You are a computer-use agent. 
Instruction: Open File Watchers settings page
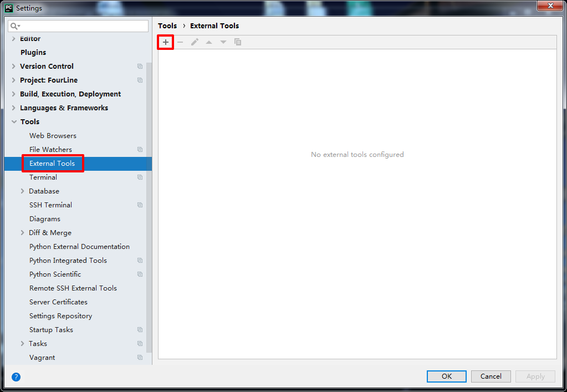coord(50,149)
